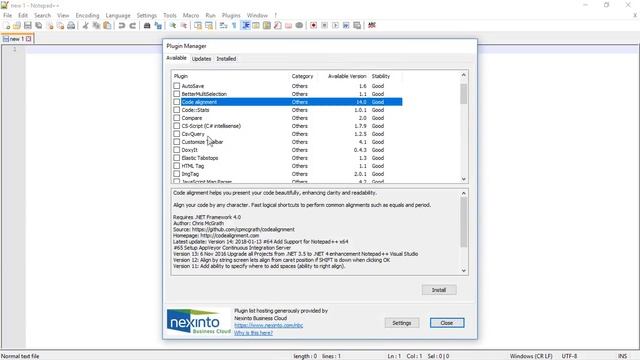Click the Run macro multiple times icon
640x360 pixels.
[x=346, y=26]
